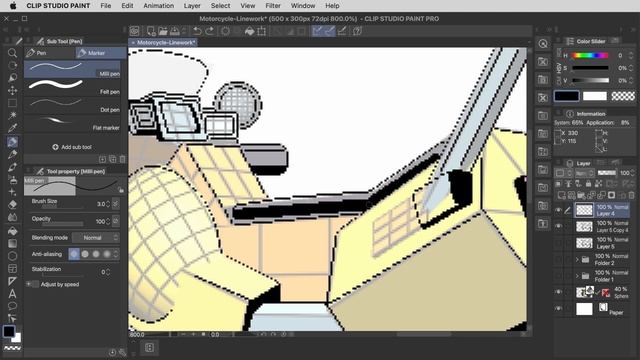Choose the Flat marker sub tool
Image resolution: width=640 pixels, height=360 pixels.
click(72, 123)
